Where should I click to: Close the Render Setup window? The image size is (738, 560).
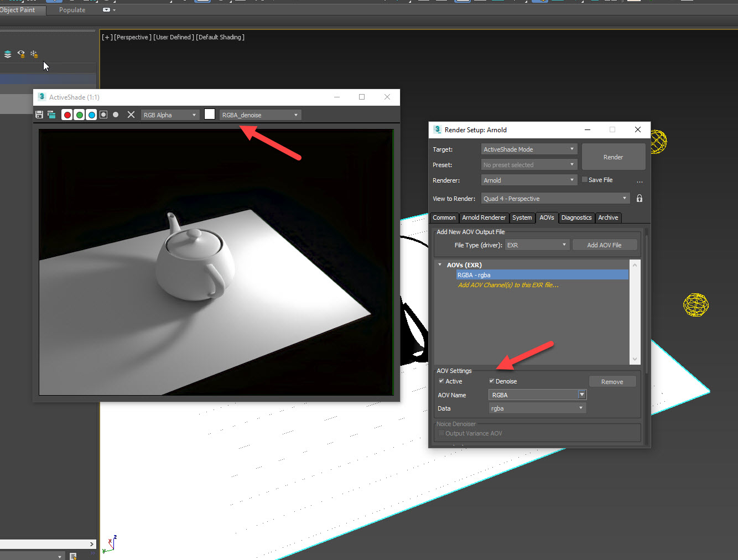click(x=638, y=129)
